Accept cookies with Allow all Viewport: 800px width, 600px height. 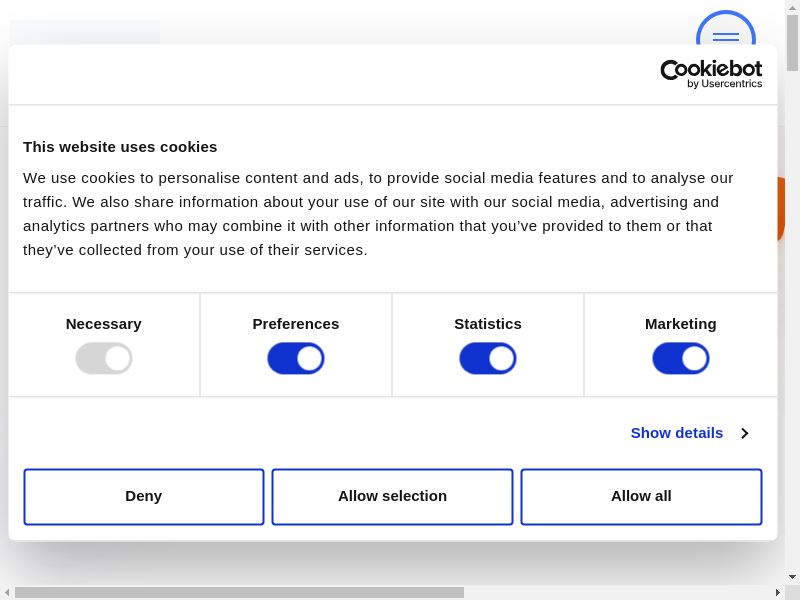click(x=641, y=496)
